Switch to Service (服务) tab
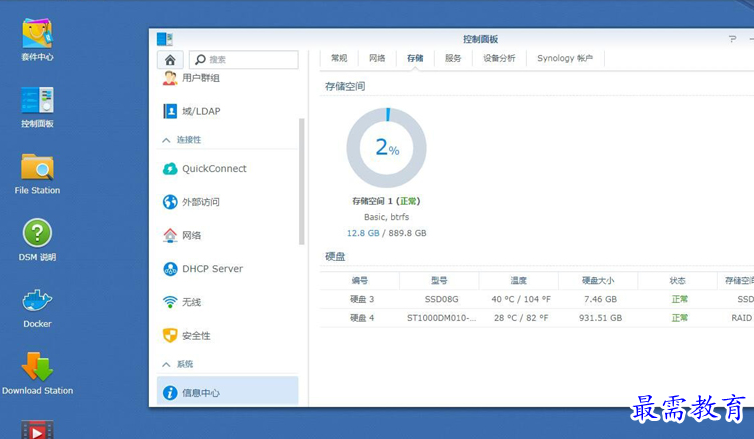The image size is (754, 439). [453, 58]
